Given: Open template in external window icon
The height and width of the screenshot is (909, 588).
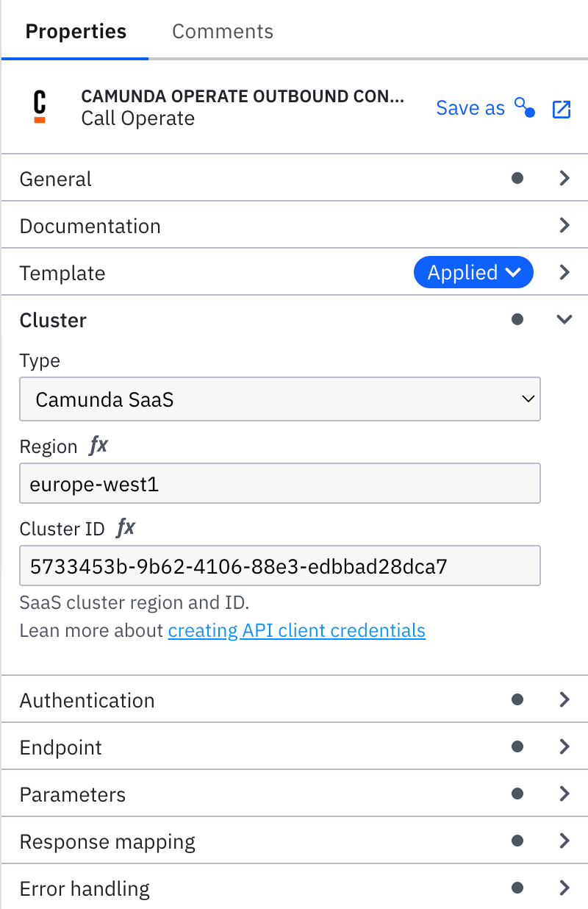Looking at the screenshot, I should point(562,109).
